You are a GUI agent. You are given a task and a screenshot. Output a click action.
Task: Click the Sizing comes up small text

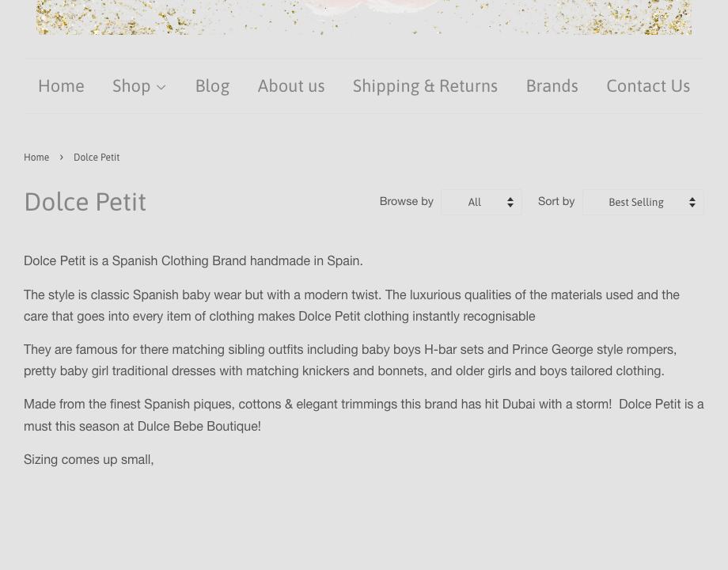[x=89, y=460]
